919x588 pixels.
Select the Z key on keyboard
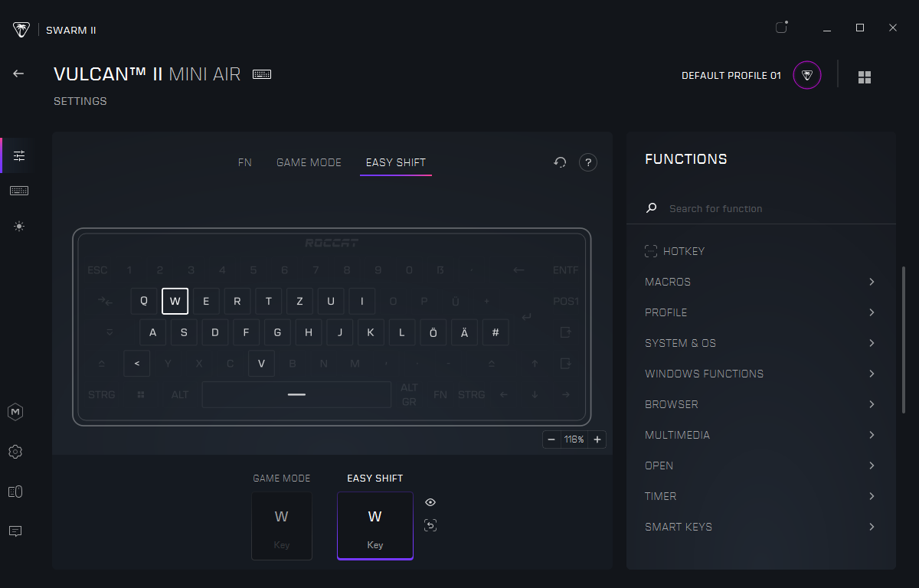pyautogui.click(x=299, y=301)
